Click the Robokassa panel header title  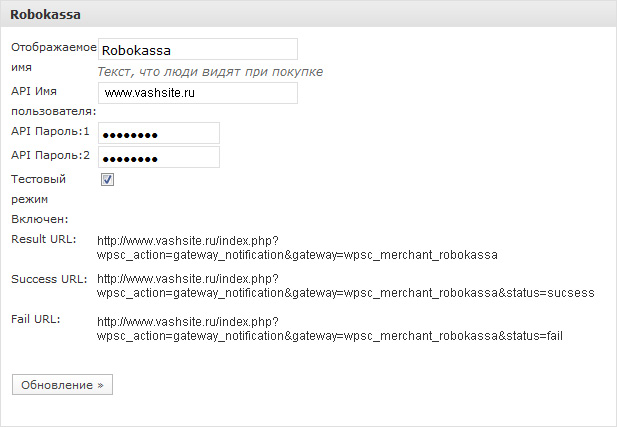(x=45, y=16)
